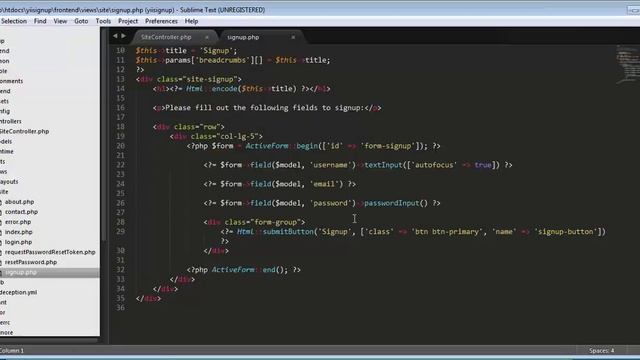Open the Tools menu
The image size is (640, 360).
point(103,21)
